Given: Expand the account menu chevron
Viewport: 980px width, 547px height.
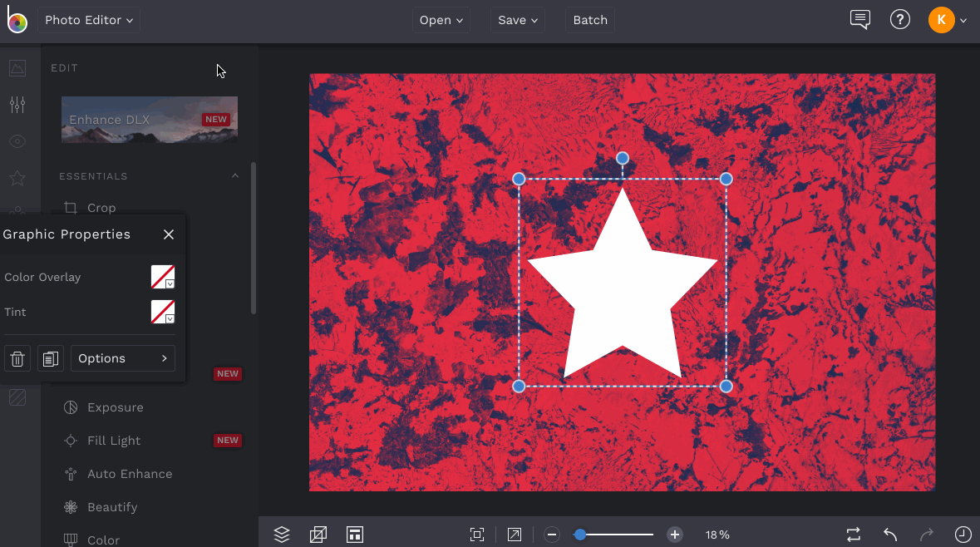Looking at the screenshot, I should pyautogui.click(x=963, y=21).
